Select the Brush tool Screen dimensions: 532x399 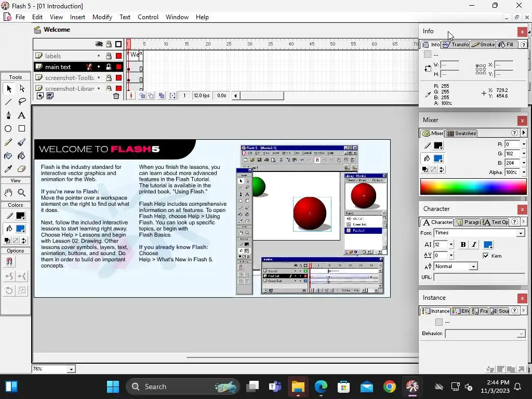pos(22,142)
